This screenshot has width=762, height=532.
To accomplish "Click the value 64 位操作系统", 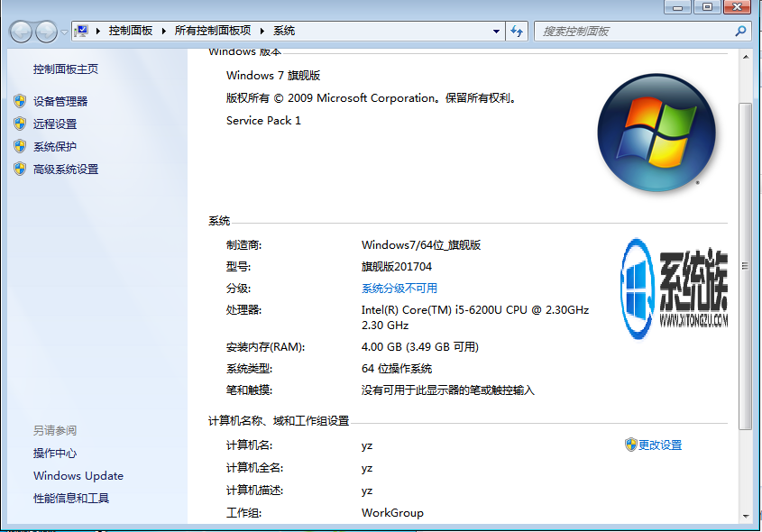I will coord(397,368).
